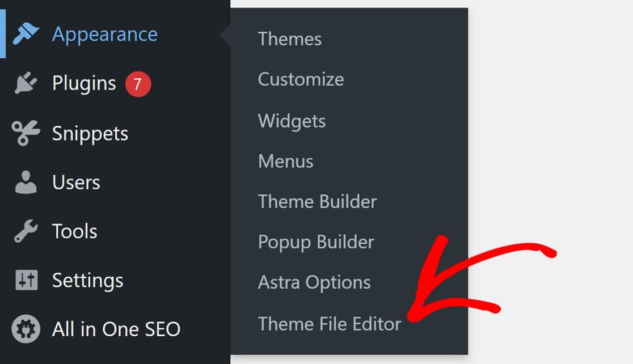This screenshot has width=633, height=364.
Task: Click the Tools wrench icon
Action: tap(26, 231)
